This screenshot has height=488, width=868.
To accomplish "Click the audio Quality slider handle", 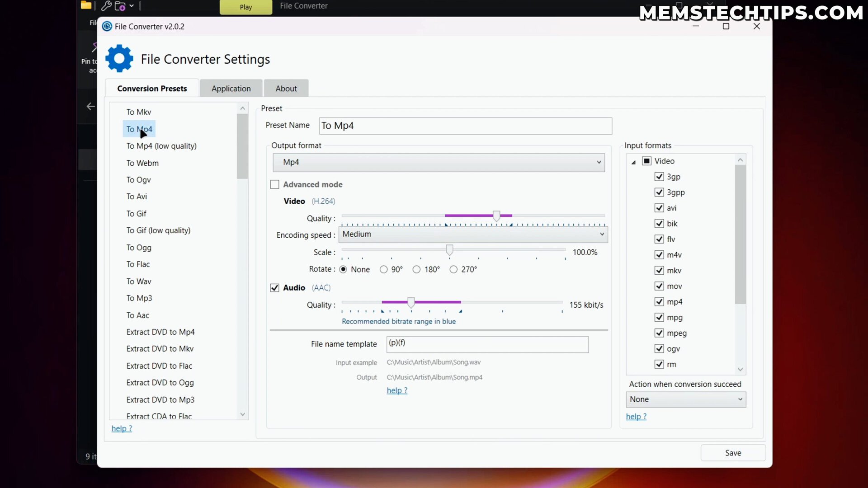I will coord(411,303).
